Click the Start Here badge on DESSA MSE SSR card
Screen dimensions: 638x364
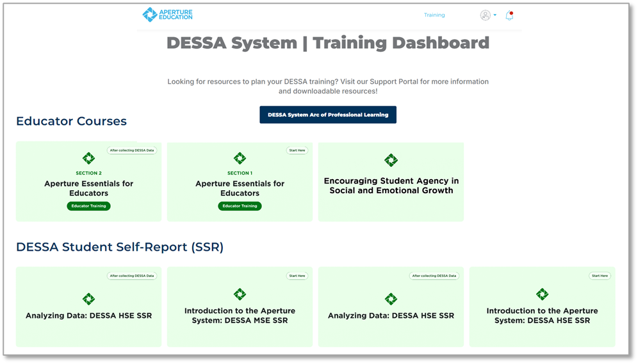point(297,276)
